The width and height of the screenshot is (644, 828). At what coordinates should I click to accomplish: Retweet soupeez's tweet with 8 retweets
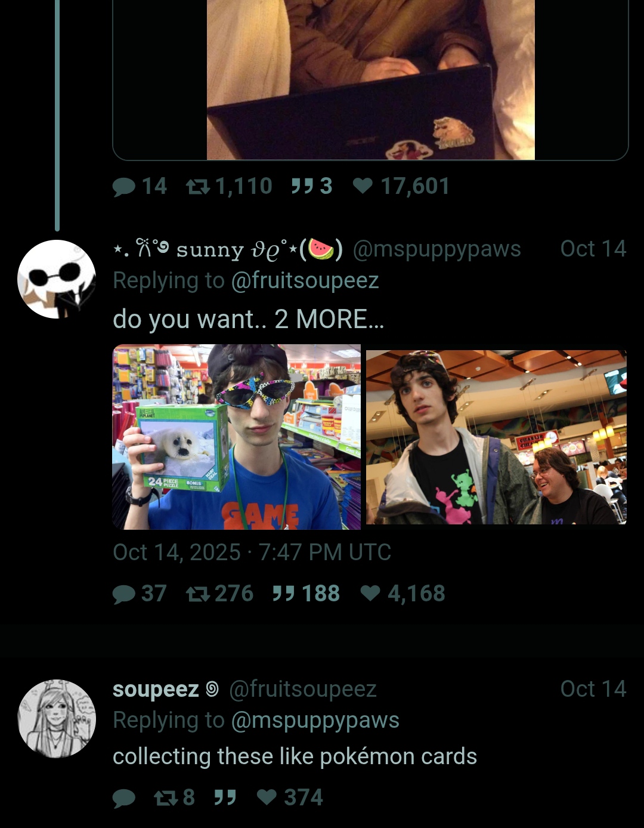(x=174, y=798)
